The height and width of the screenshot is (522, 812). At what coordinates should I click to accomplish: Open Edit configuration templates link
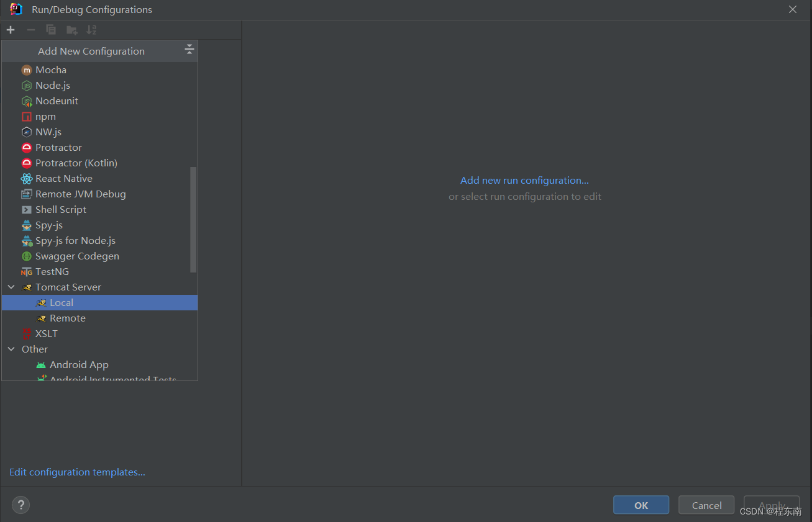pyautogui.click(x=77, y=472)
